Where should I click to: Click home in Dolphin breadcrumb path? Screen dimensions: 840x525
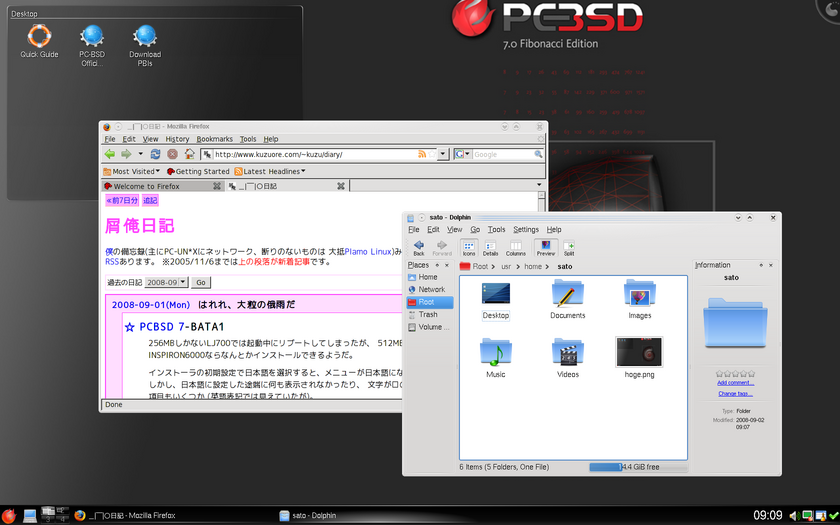pos(532,266)
